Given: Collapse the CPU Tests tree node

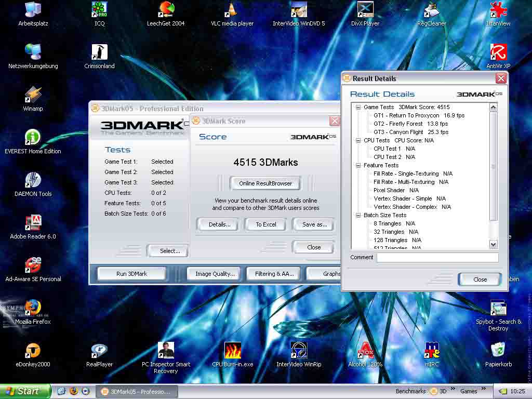Looking at the screenshot, I should (x=358, y=140).
